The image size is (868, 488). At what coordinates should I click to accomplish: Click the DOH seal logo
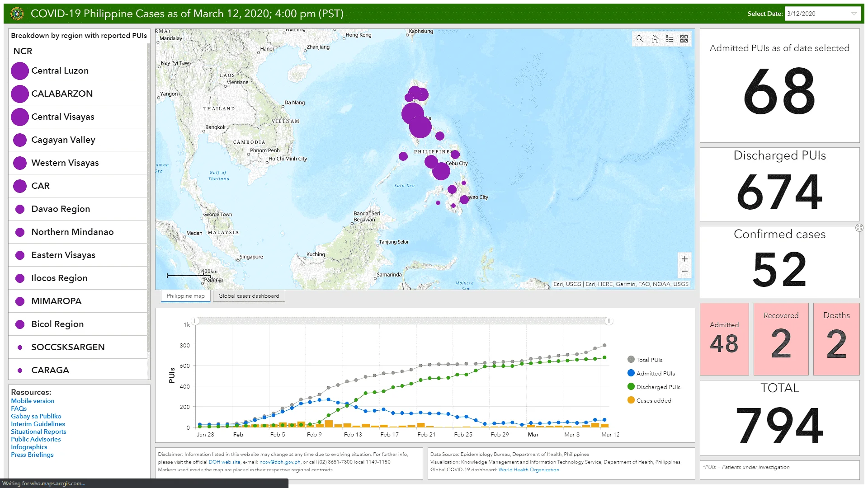17,14
